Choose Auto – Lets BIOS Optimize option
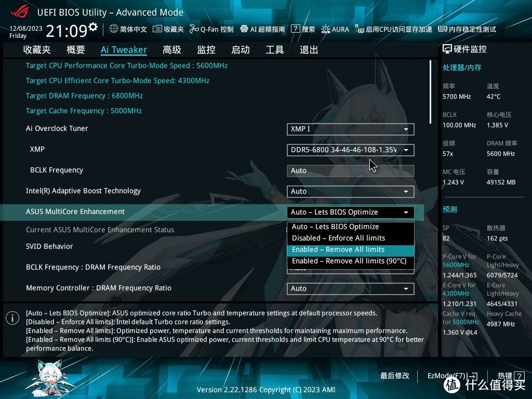The image size is (532, 399). 351,227
